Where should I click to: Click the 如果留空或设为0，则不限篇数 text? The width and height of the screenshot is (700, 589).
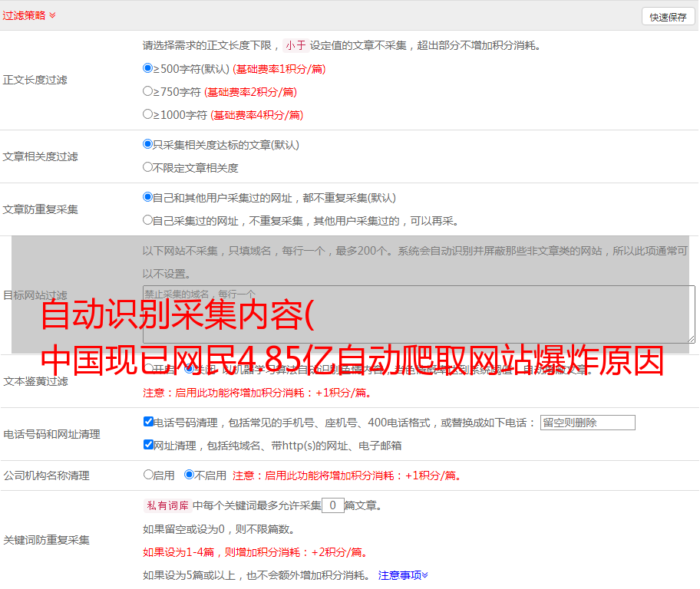tap(219, 530)
